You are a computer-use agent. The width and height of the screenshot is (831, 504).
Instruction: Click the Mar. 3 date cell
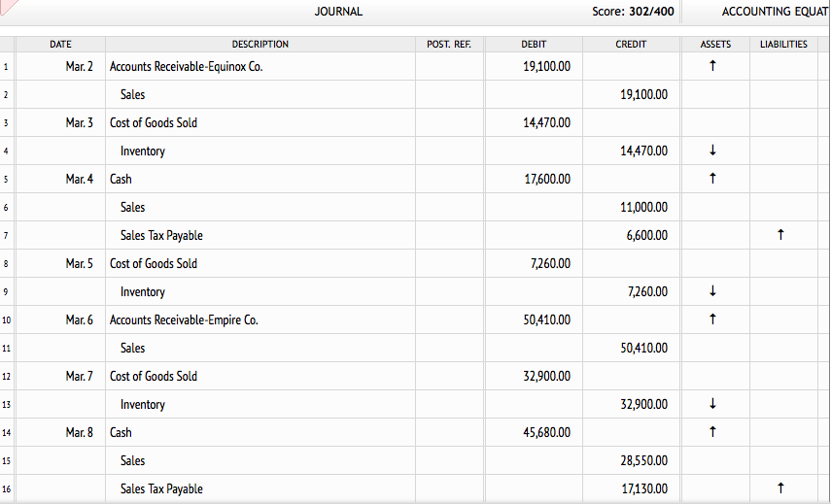point(60,122)
